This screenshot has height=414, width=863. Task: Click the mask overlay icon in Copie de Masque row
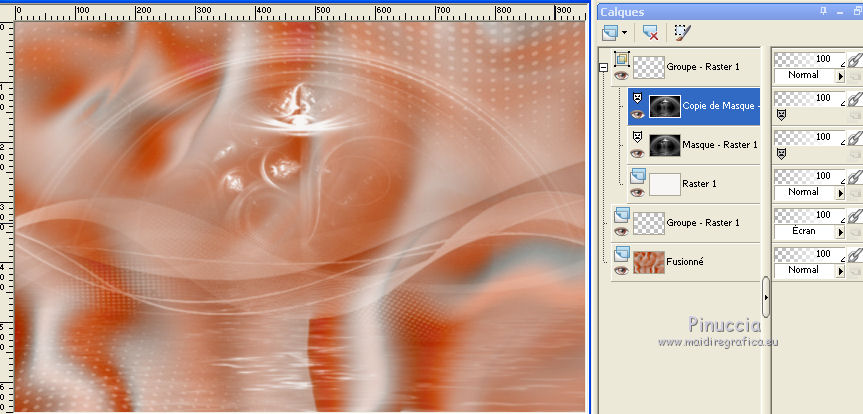pos(780,115)
